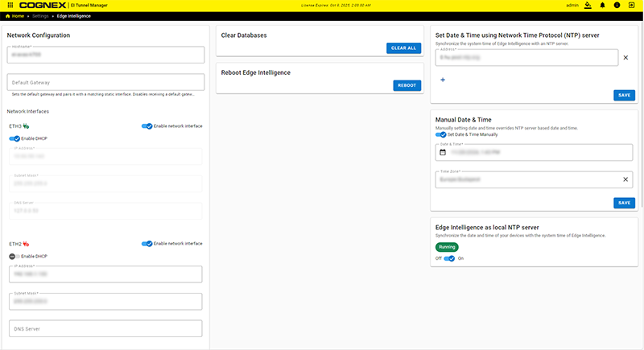The height and width of the screenshot is (350, 644).
Task: Toggle Enable DHCP for ETH3
Action: (14, 138)
